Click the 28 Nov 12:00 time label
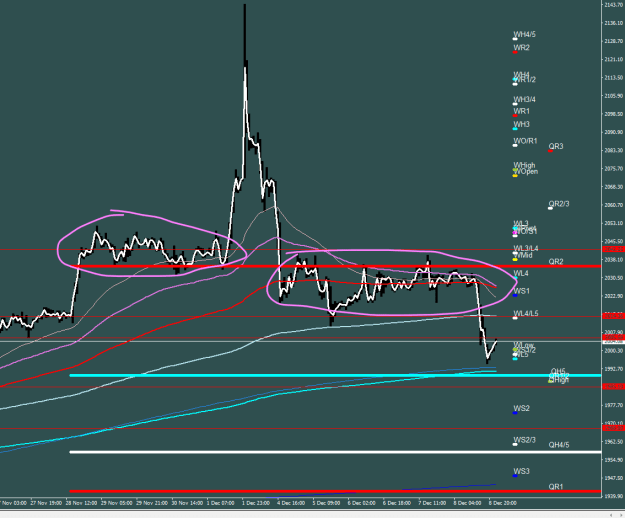Image resolution: width=625 pixels, height=518 pixels. 81,503
